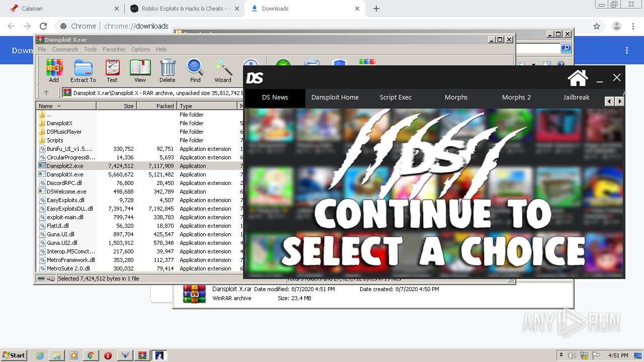
Task: Click Chrome address bar chrome://downloads
Action: (x=136, y=26)
